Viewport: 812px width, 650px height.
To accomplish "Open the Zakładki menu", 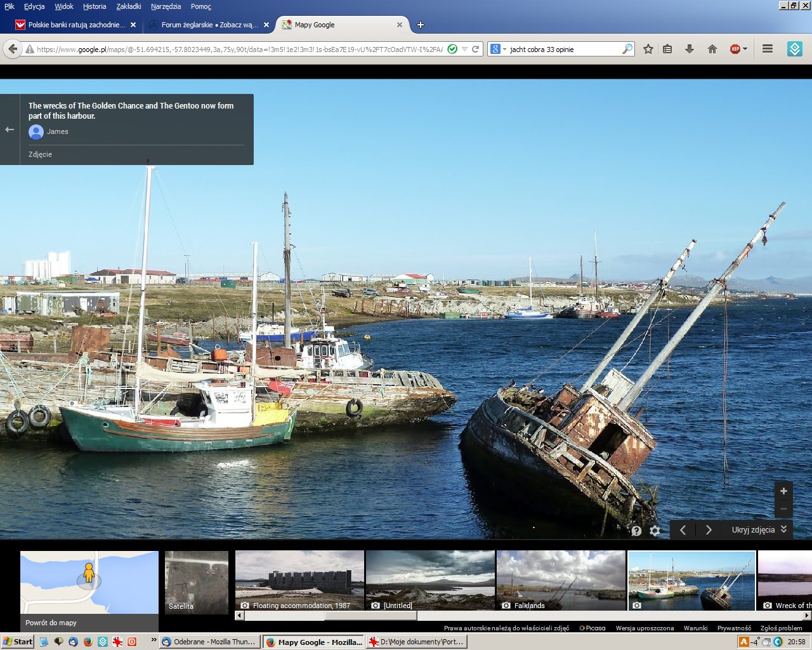I will [129, 6].
